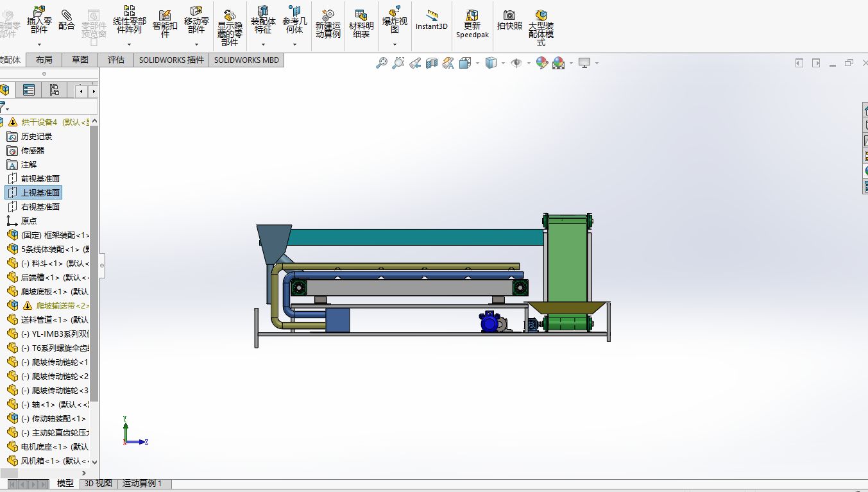The width and height of the screenshot is (868, 492).
Task: Click 新建运动算例 new motion study
Action: coord(328,24)
